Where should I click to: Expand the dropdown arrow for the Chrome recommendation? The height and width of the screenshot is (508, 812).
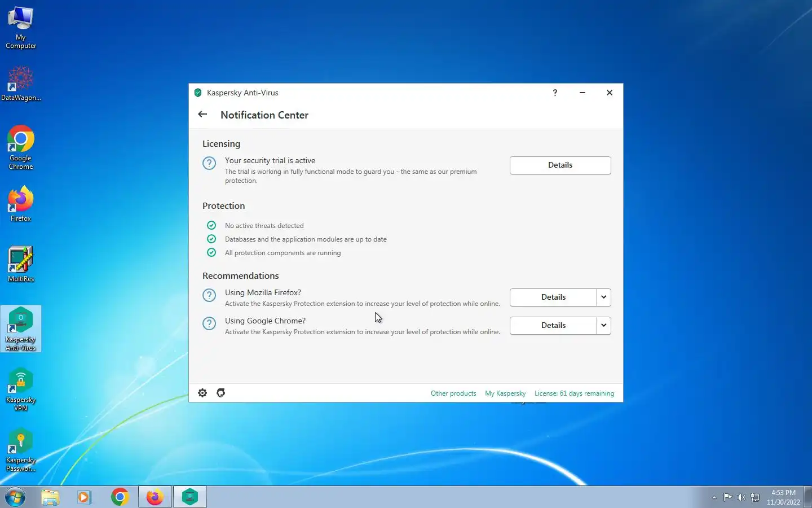[x=604, y=326]
